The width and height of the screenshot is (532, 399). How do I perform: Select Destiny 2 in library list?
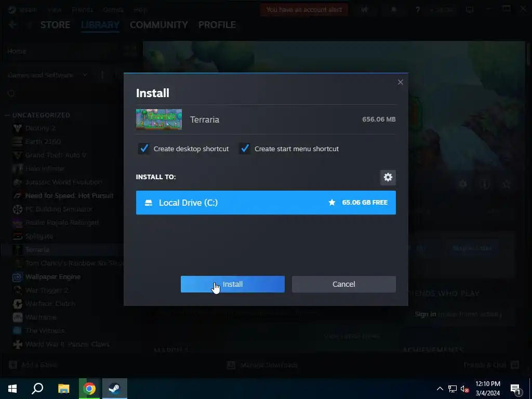point(41,128)
